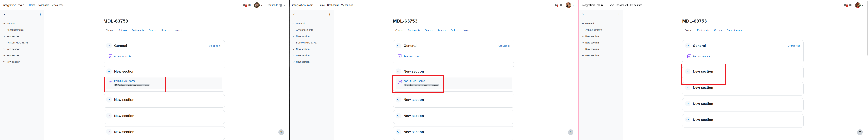Click Announcements forum icon in middle pane content

coord(400,56)
